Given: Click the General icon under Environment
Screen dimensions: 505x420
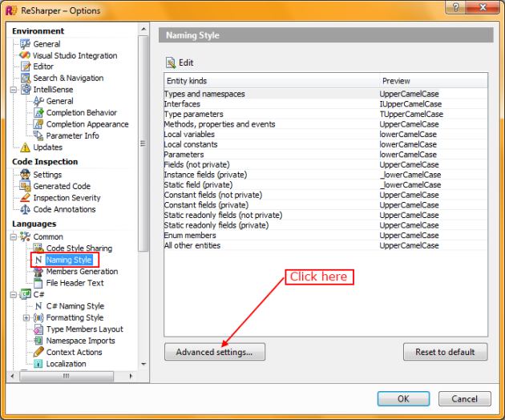Looking at the screenshot, I should 25,44.
